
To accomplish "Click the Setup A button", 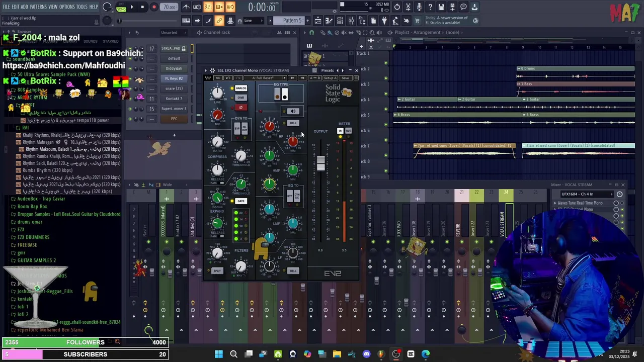I will tap(330, 78).
